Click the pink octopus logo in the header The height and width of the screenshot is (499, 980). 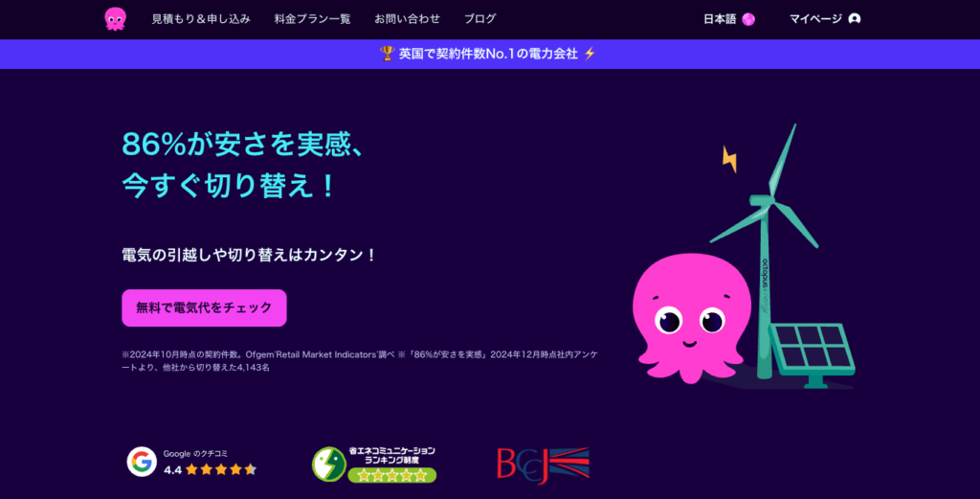click(116, 19)
